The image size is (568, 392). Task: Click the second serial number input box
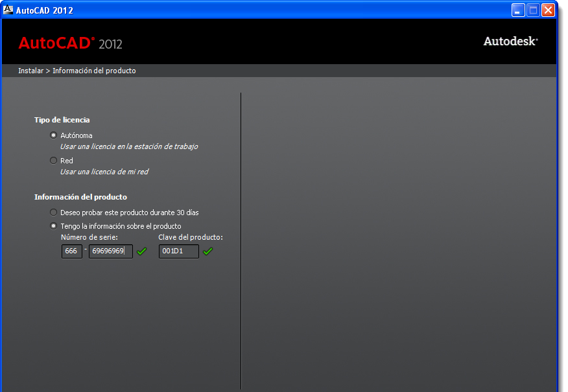[x=110, y=251]
